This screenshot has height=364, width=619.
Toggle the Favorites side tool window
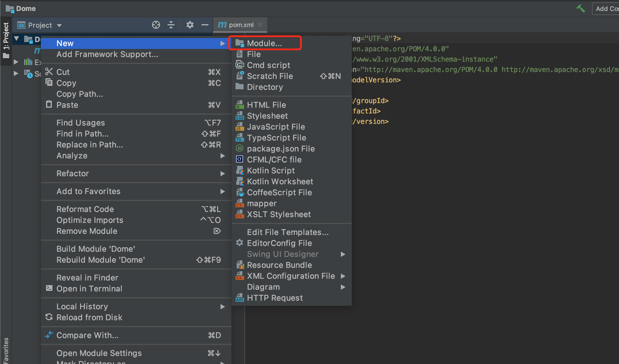click(6, 350)
